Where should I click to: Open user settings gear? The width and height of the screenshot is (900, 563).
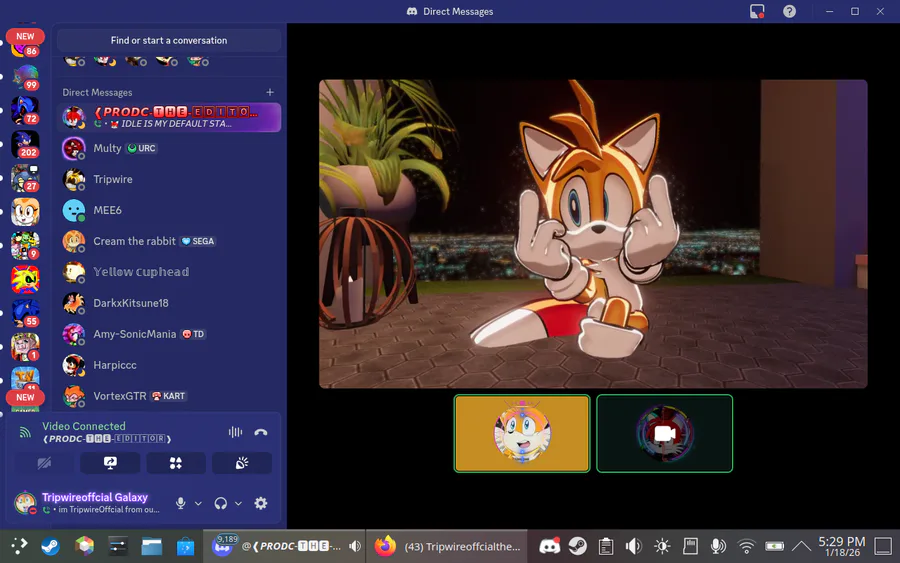(261, 503)
